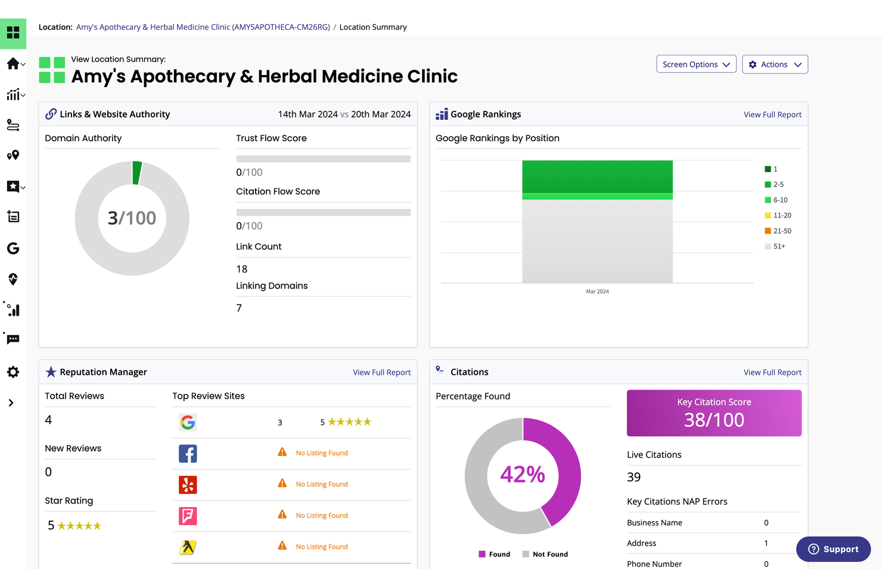This screenshot has width=882, height=588.
Task: Click the 42% citations donut chart
Action: click(523, 475)
